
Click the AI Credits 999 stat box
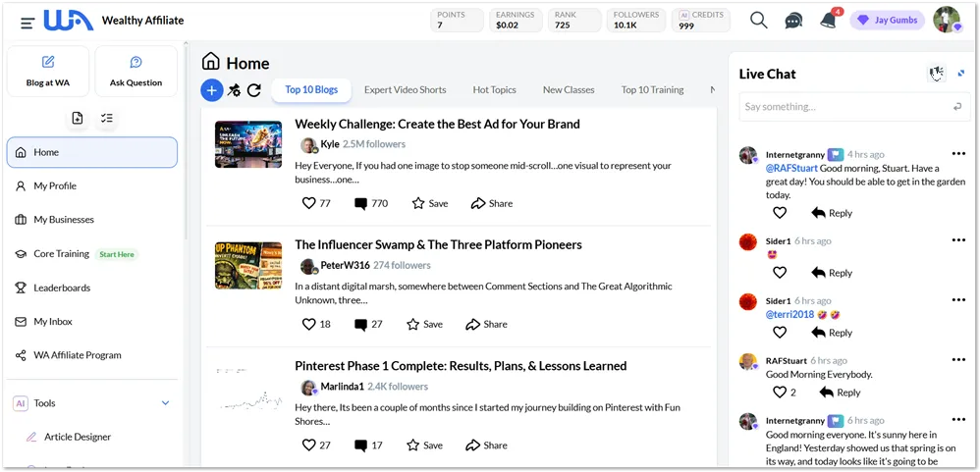(x=700, y=20)
